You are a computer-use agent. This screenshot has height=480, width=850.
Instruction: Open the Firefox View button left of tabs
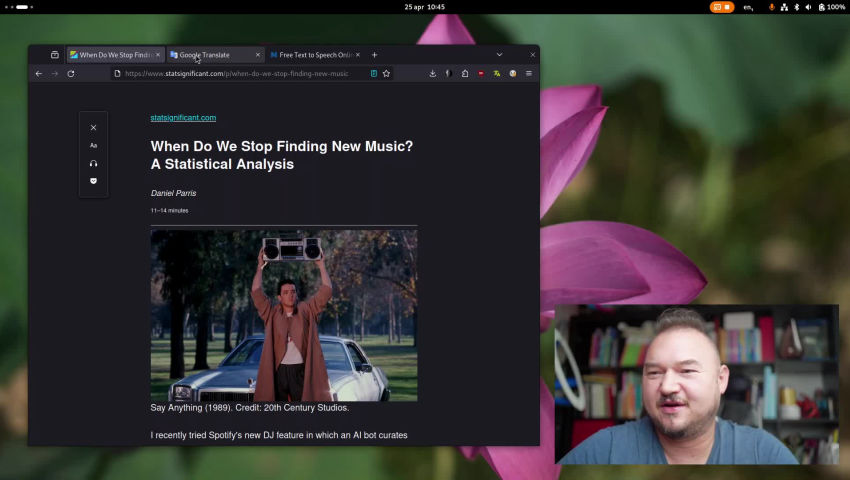pyautogui.click(x=55, y=55)
